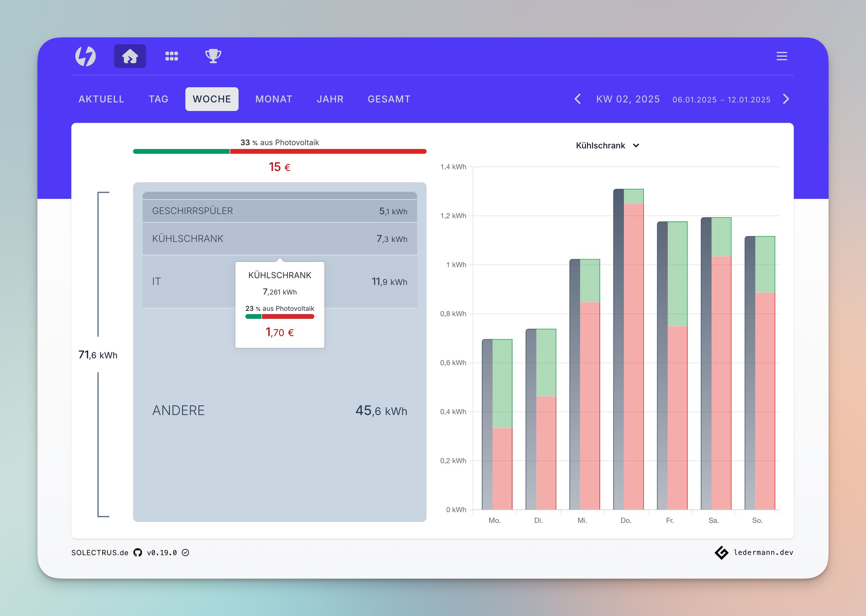Open the home dashboard icon
Screen dimensions: 866x616
pos(130,56)
